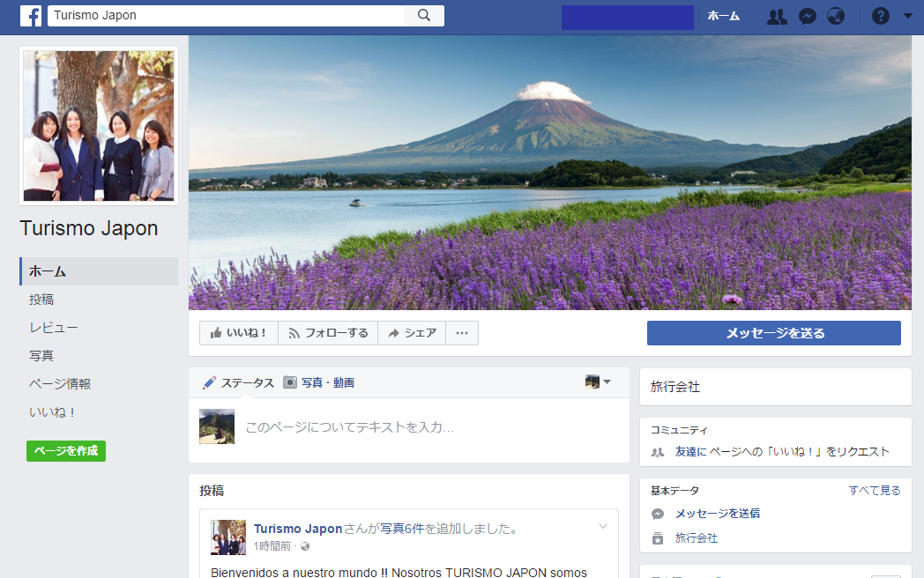Open いいね！ in the left sidebar
The height and width of the screenshot is (578, 924).
point(53,411)
